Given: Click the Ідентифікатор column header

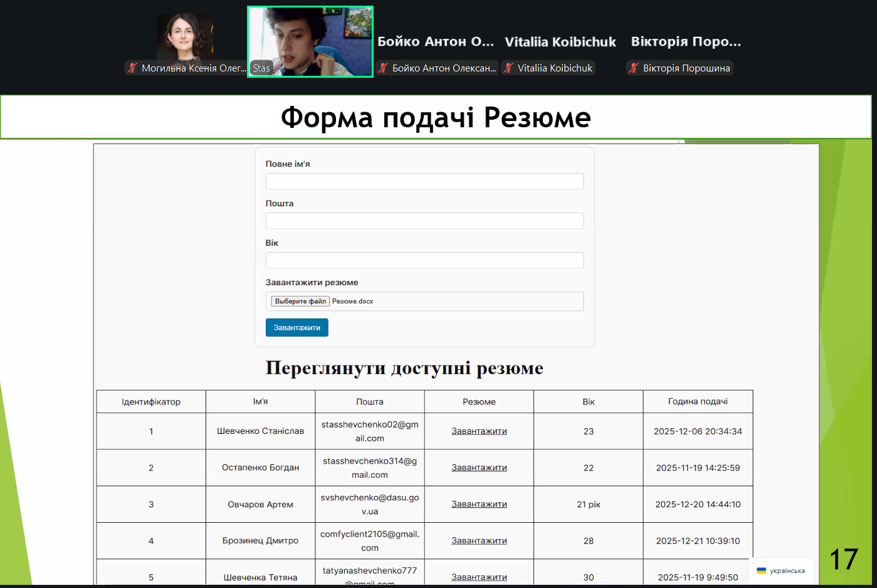Looking at the screenshot, I should [151, 402].
